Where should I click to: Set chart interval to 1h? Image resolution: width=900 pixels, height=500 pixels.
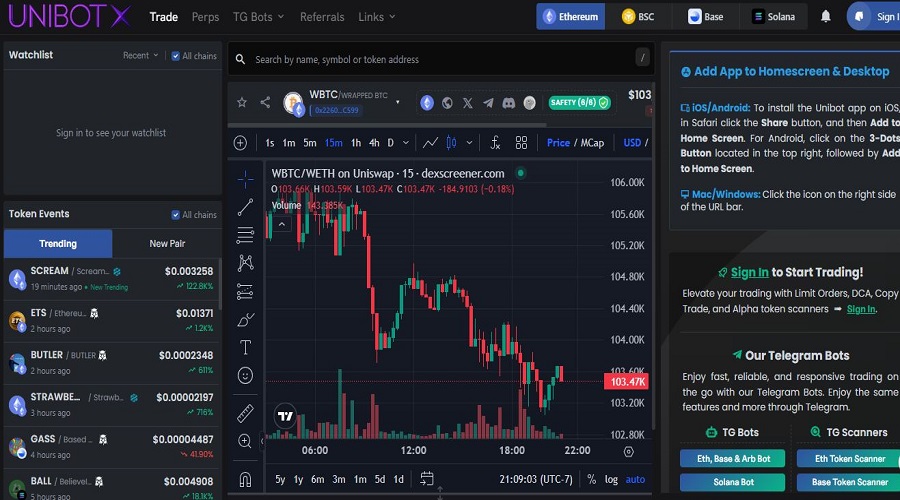click(356, 142)
